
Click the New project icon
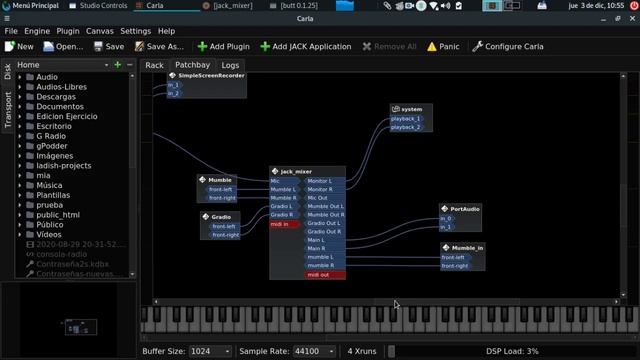point(9,47)
